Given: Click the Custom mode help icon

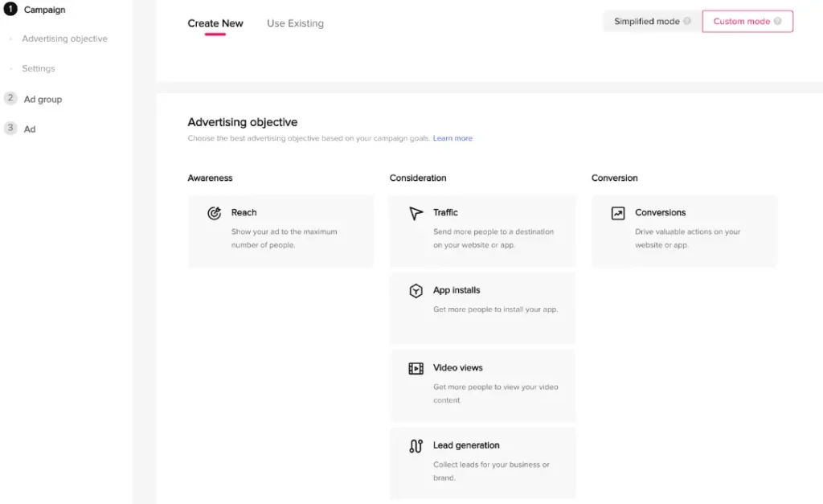Looking at the screenshot, I should [777, 21].
